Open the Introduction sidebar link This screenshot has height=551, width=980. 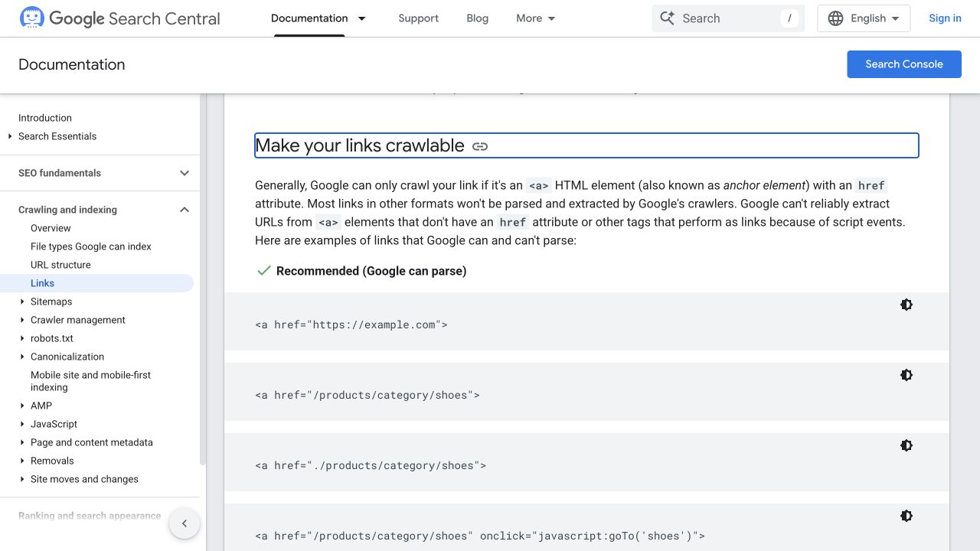point(45,118)
